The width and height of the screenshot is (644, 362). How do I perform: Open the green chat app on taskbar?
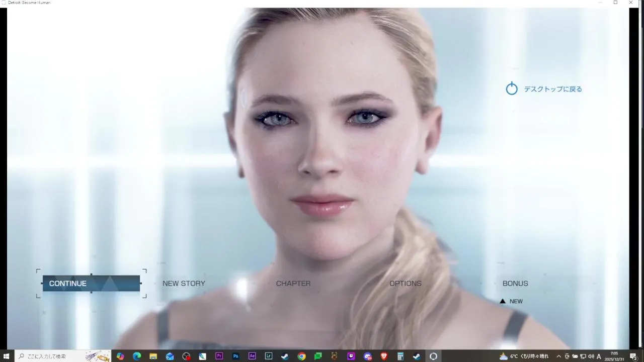tap(318, 356)
